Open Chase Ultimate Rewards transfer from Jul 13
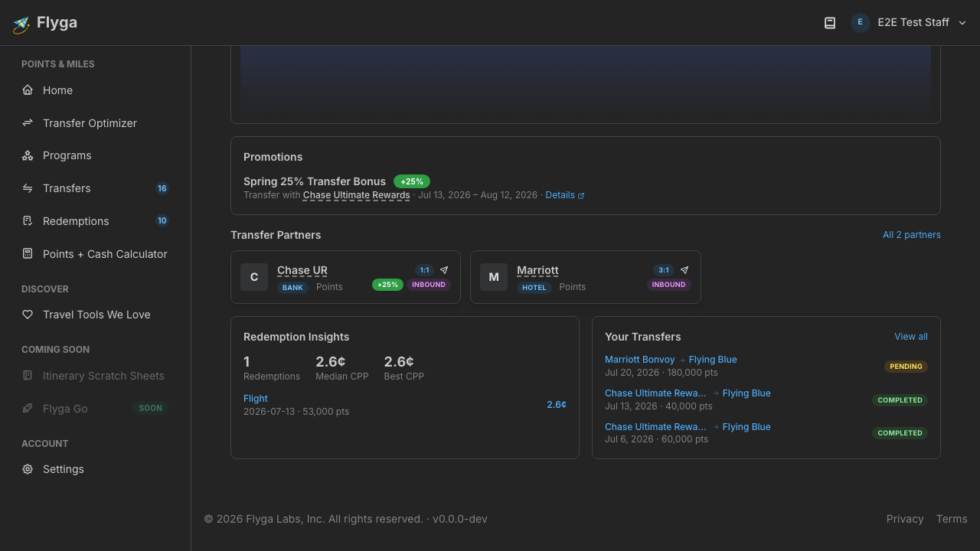This screenshot has height=551, width=980. (655, 393)
